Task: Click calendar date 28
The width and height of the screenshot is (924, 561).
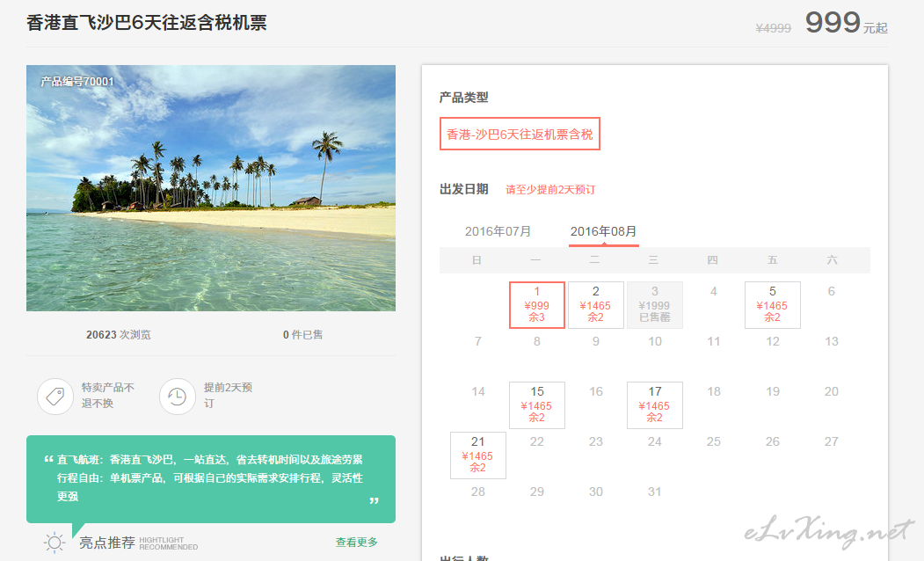Action: click(478, 492)
